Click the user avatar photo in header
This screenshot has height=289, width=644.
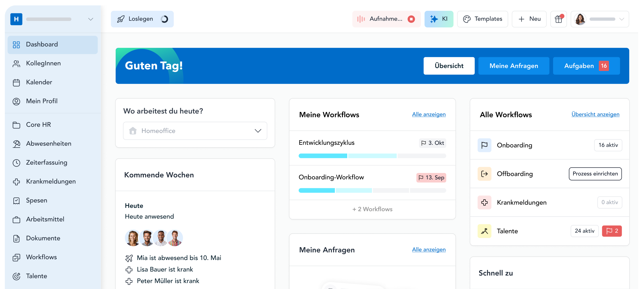coord(580,19)
